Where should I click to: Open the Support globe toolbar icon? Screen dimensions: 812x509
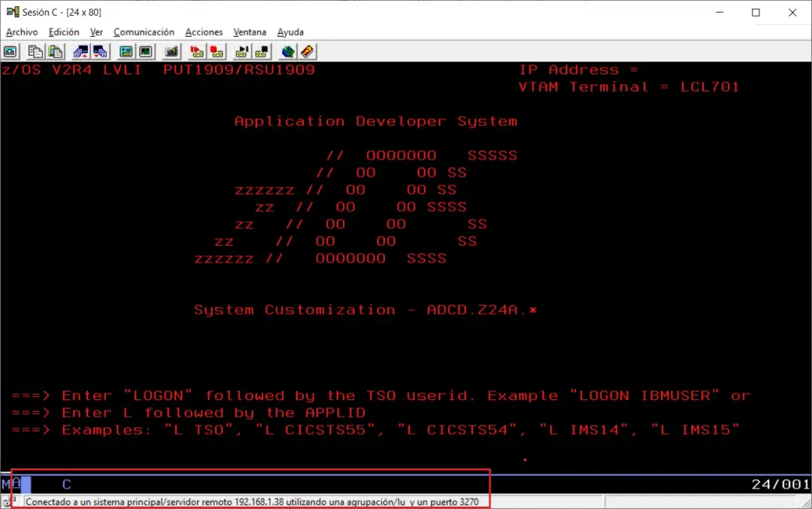287,51
